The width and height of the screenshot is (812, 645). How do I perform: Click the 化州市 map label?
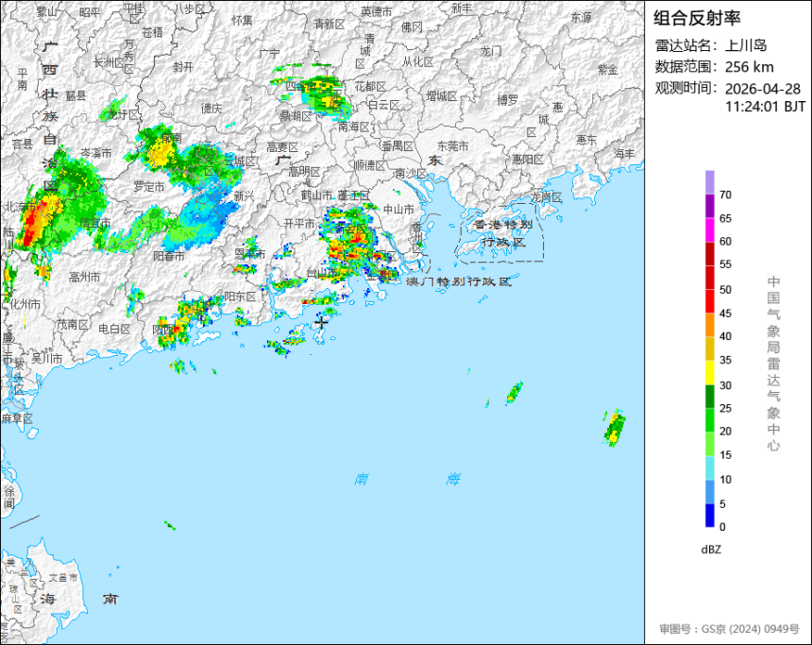pos(25,304)
